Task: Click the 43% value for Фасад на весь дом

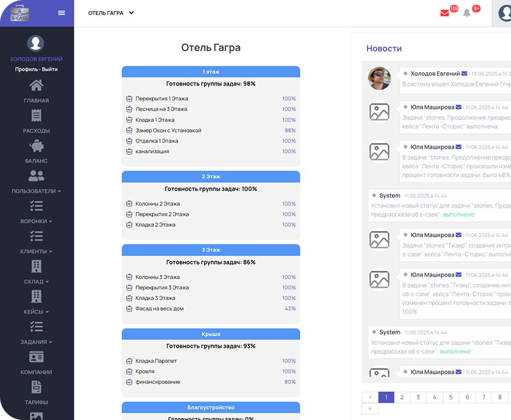Action: point(290,308)
